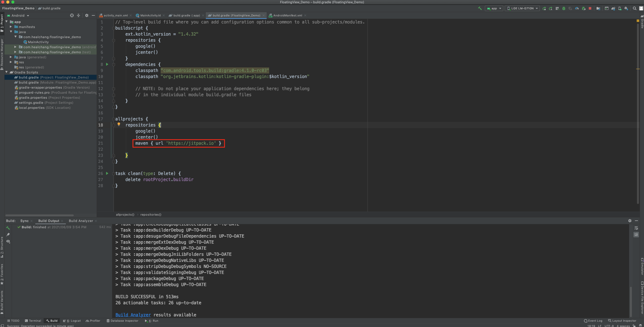Stop the running app with the red square
This screenshot has width=644, height=327.
click(590, 8)
